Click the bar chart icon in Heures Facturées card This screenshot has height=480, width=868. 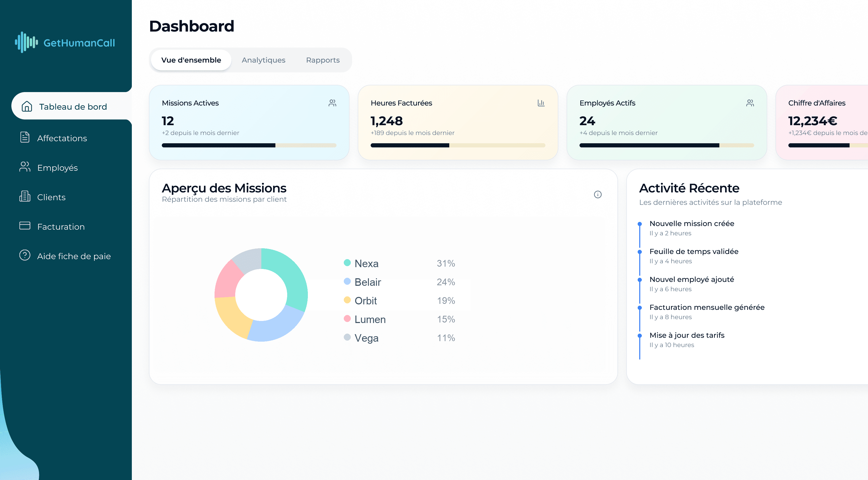tap(541, 103)
